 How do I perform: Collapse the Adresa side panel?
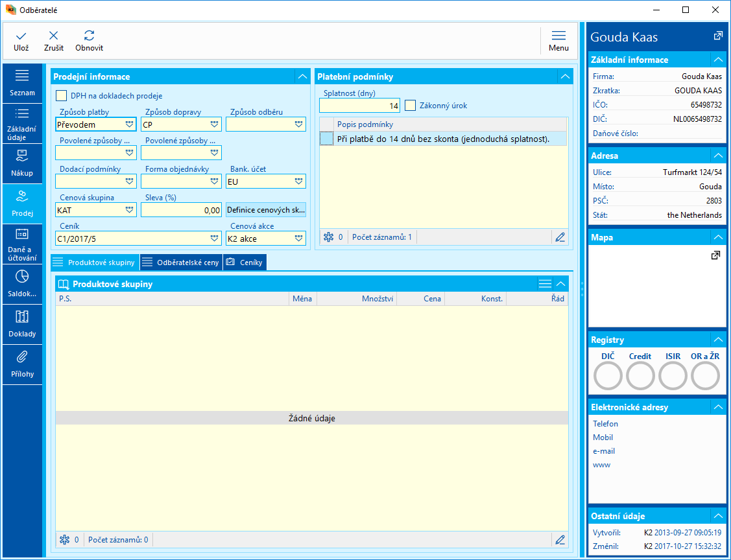click(718, 156)
